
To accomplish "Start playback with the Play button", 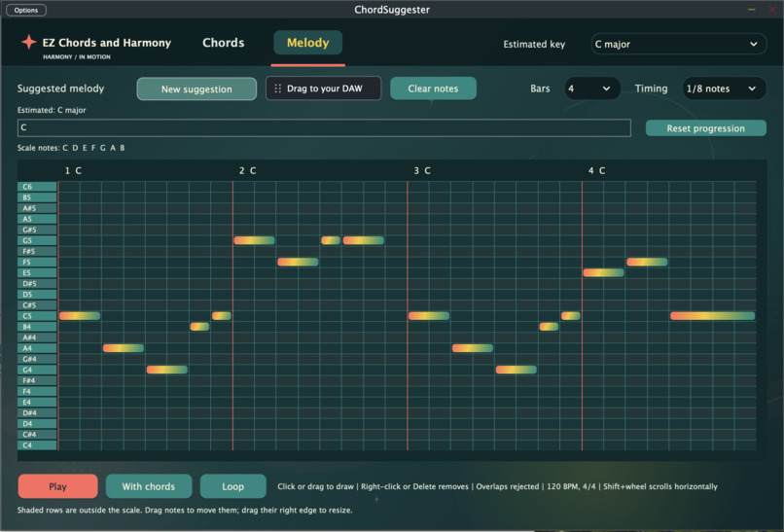I will coord(57,486).
